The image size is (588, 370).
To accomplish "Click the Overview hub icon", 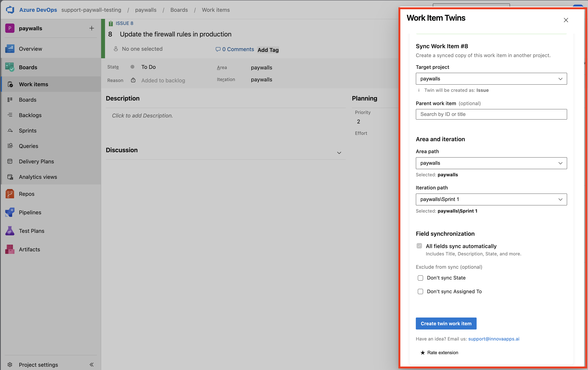I will 10,49.
